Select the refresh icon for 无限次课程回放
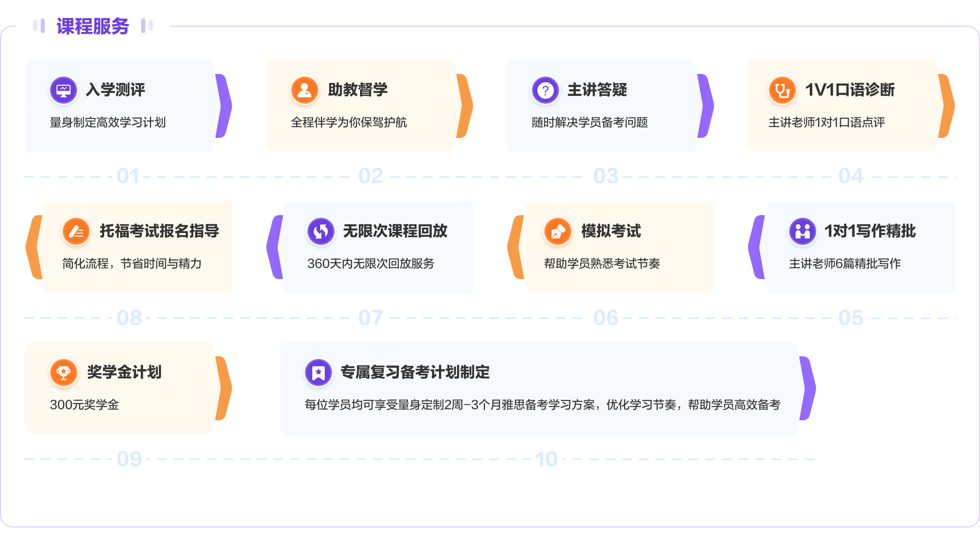 321,231
